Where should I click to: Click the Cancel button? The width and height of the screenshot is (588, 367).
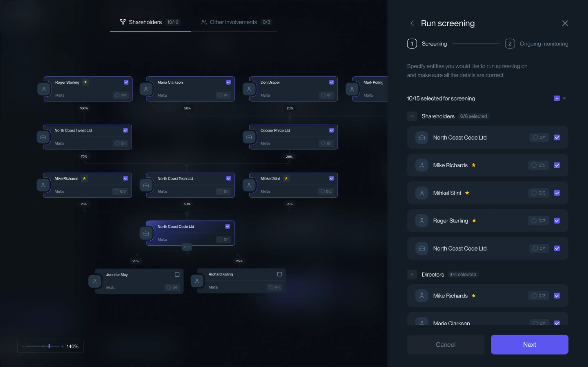pyautogui.click(x=445, y=344)
